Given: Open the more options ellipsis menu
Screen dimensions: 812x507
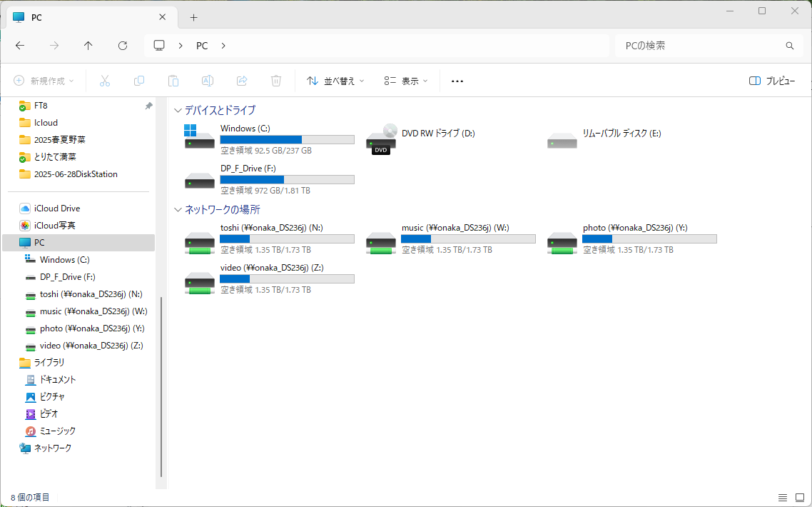Looking at the screenshot, I should (457, 81).
